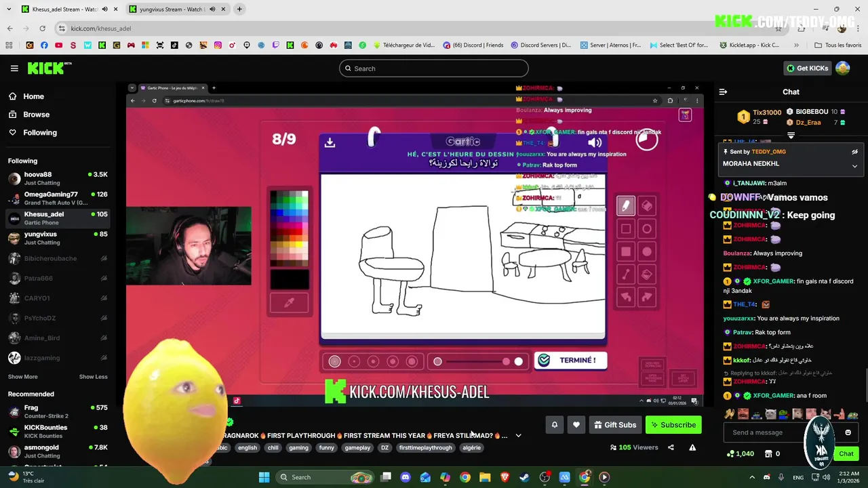Viewport: 868px width, 488px height.
Task: Click the TERMINÉ ! button
Action: (x=570, y=361)
